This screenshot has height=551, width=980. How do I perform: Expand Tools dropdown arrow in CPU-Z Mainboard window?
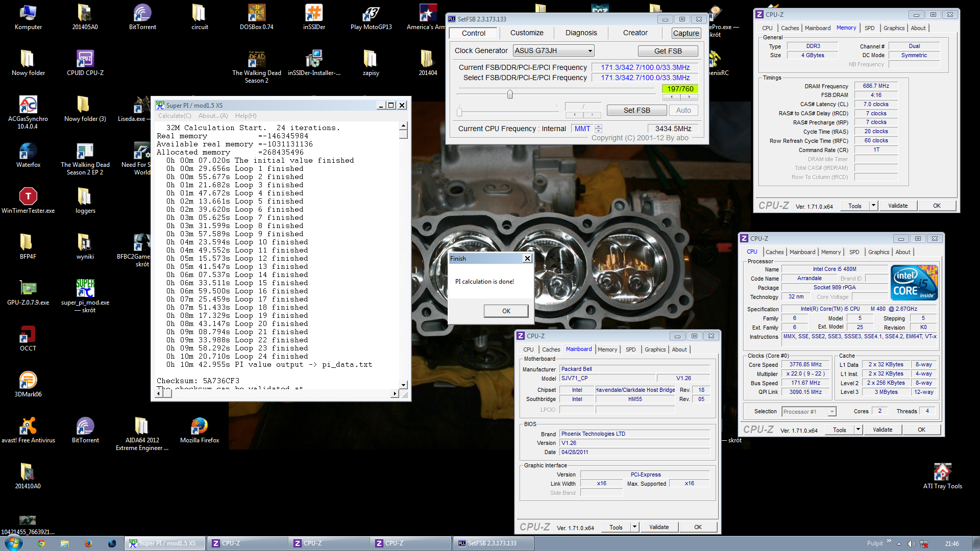(634, 527)
